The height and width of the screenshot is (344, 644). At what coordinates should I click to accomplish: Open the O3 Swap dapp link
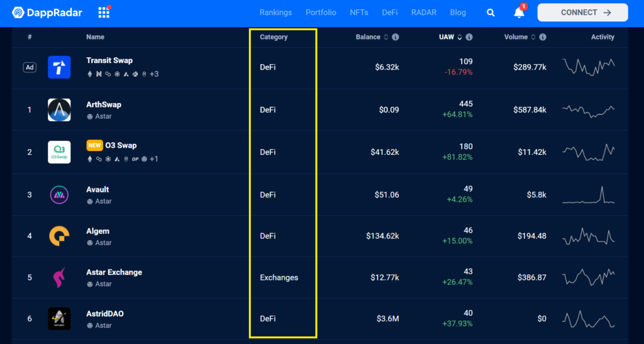[121, 145]
